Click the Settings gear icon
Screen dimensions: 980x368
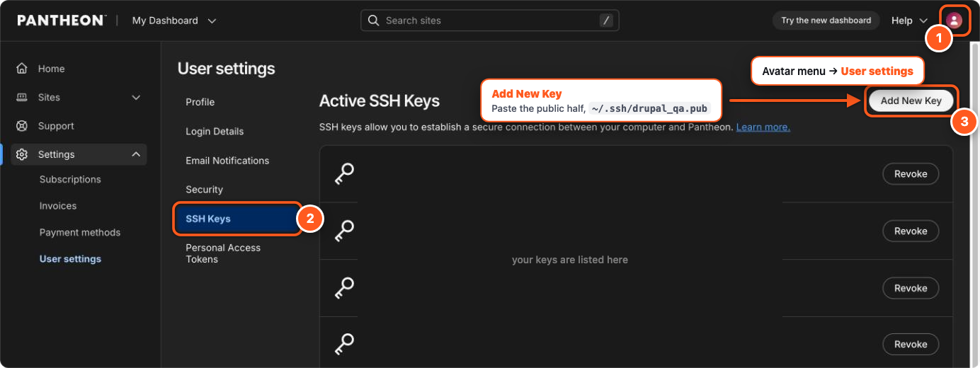(x=22, y=154)
